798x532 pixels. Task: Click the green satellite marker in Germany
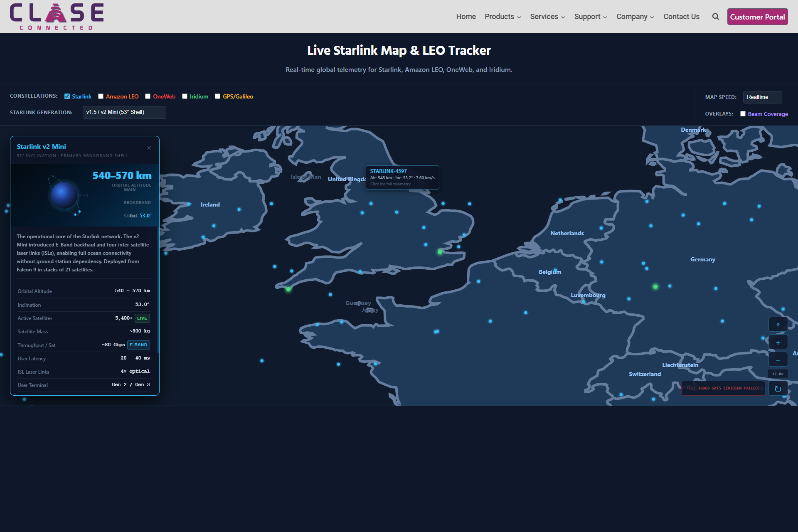(x=655, y=286)
